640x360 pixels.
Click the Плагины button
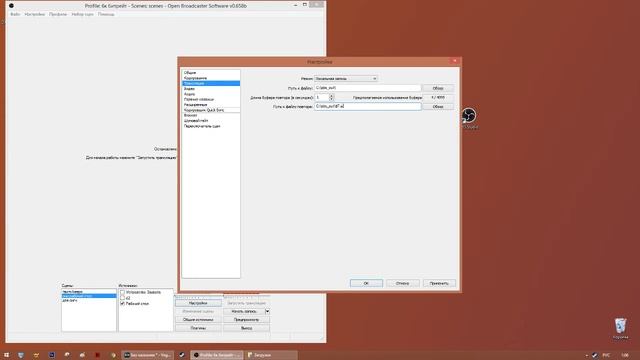198,328
